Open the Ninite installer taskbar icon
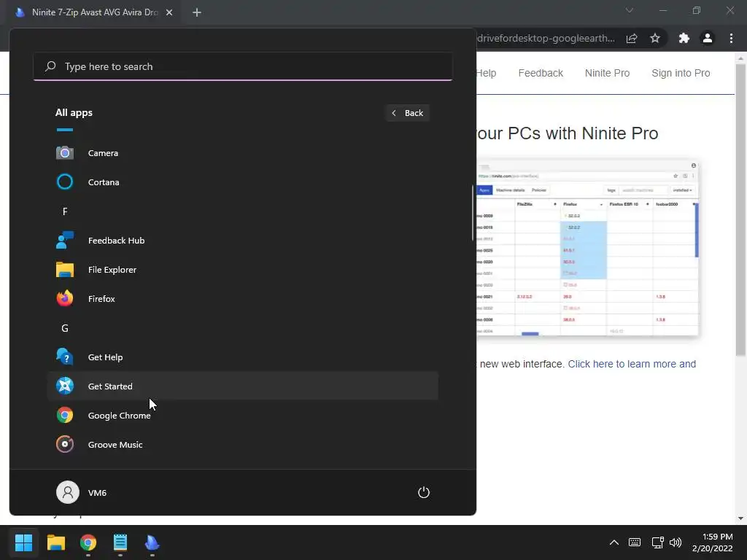Viewport: 747px width, 560px height. click(152, 542)
